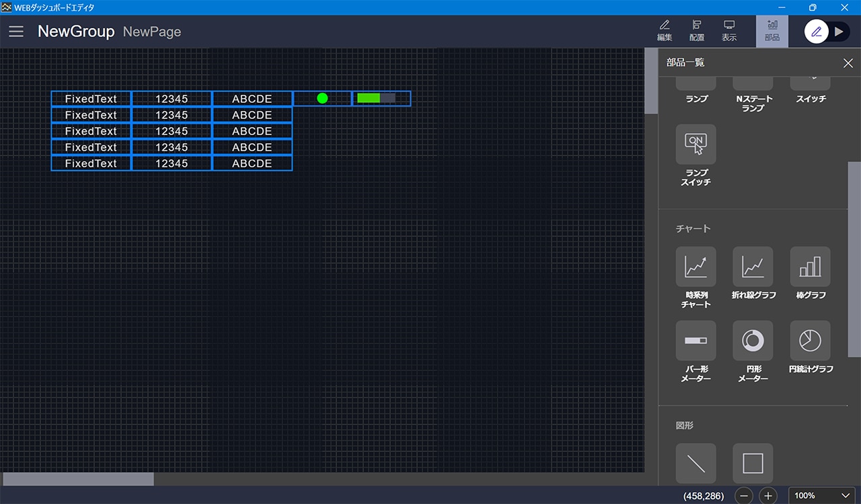Open the 100% zoom level dropdown
This screenshot has width=861, height=504.
point(822,496)
